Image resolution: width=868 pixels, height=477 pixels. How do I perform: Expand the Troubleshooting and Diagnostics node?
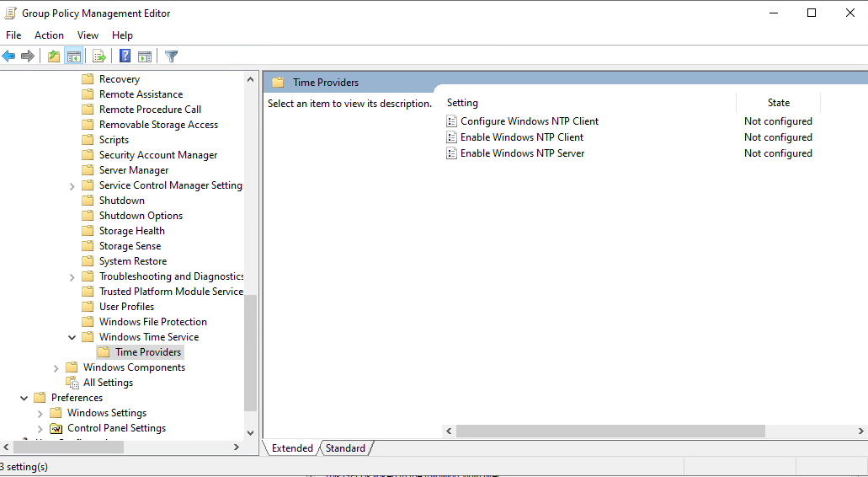(72, 277)
